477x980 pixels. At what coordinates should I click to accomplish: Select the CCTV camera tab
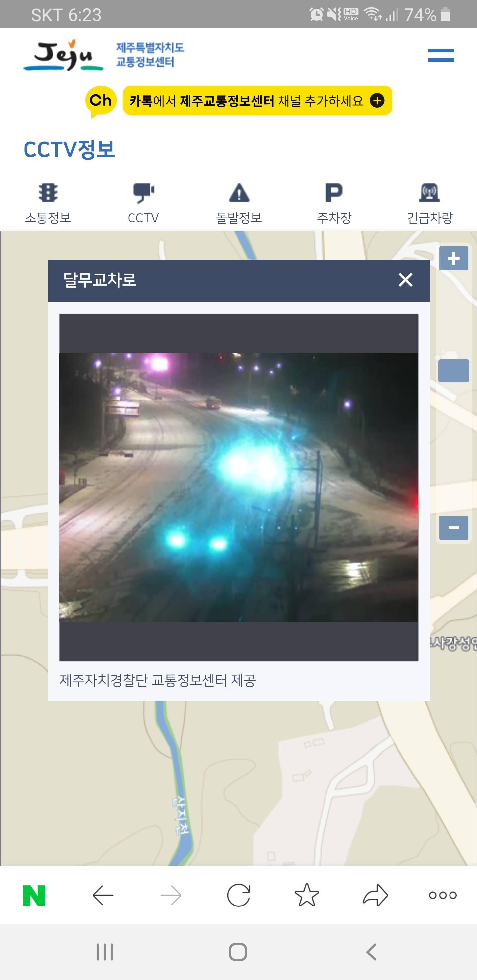[143, 204]
